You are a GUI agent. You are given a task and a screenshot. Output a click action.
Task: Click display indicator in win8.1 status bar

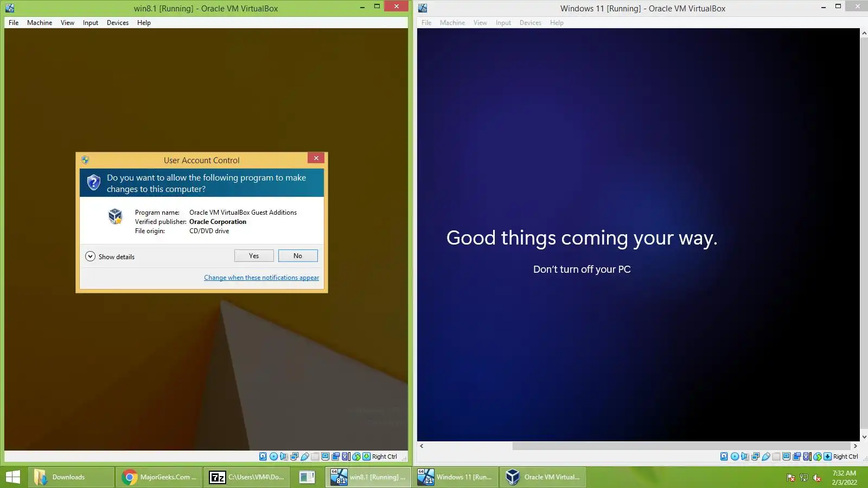pyautogui.click(x=325, y=457)
